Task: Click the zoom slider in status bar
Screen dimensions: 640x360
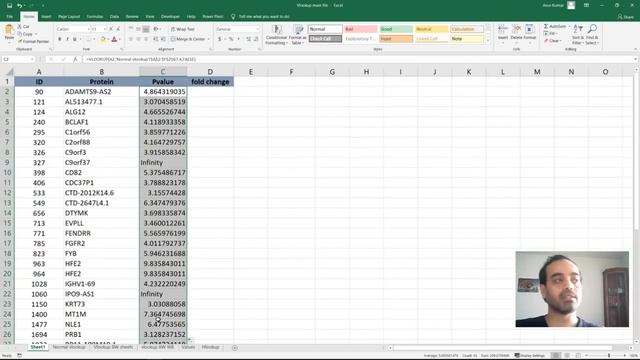Action: (x=608, y=356)
